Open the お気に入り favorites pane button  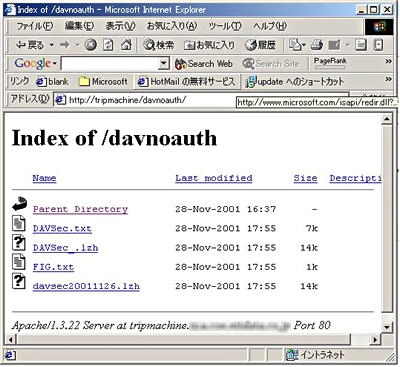click(x=210, y=45)
